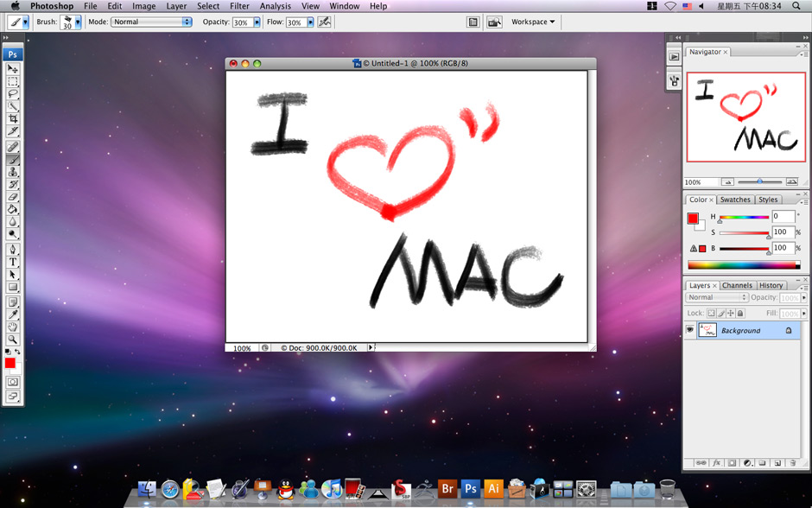Toggle airbrush mode in options bar
This screenshot has height=508, width=812.
pyautogui.click(x=324, y=22)
